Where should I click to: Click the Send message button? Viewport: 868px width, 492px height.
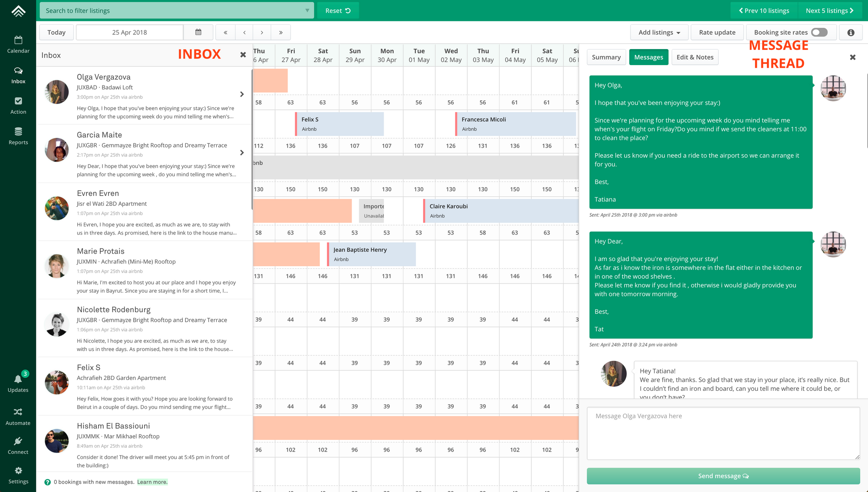pyautogui.click(x=723, y=476)
